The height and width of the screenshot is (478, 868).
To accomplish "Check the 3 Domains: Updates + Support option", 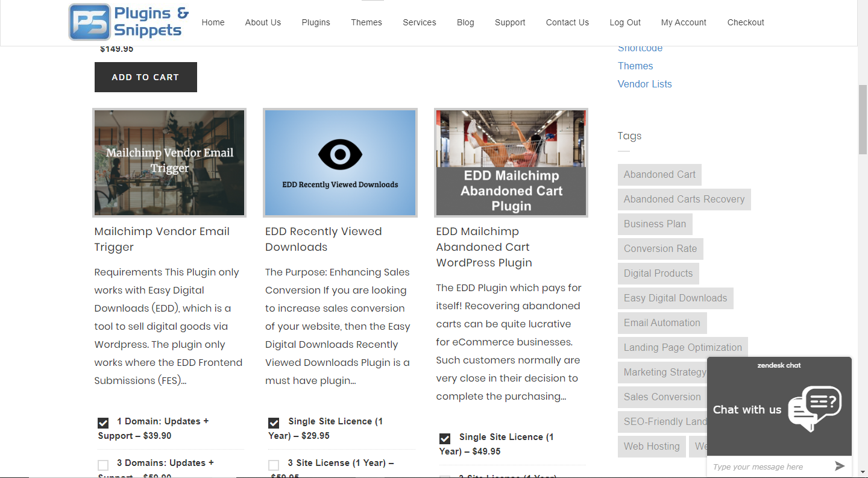I will click(103, 465).
